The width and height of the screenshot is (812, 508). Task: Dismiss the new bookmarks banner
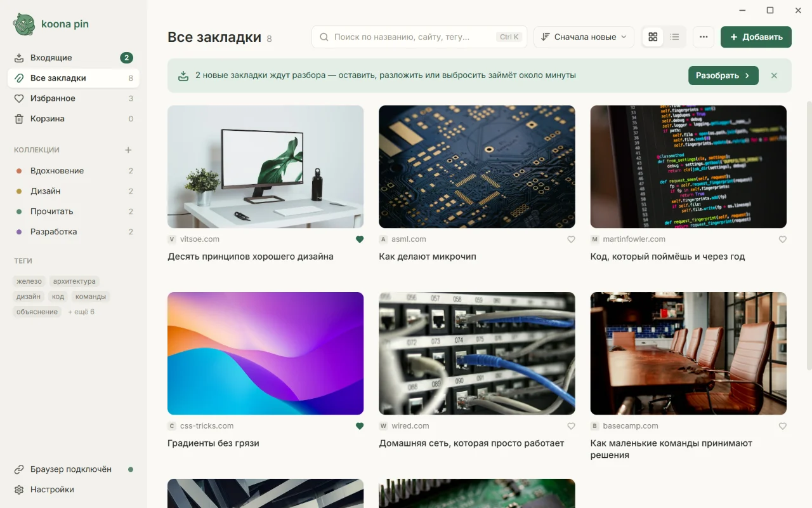tap(774, 76)
